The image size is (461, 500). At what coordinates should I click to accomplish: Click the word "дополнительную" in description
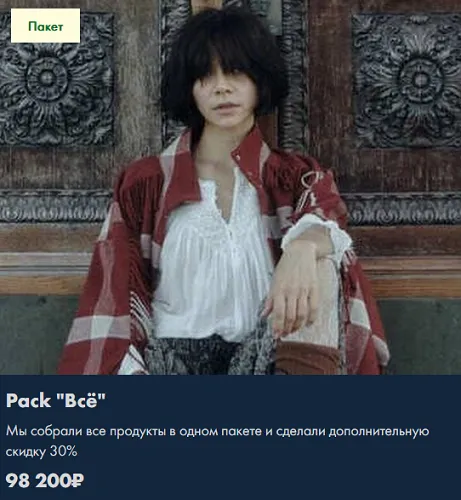coord(379,432)
